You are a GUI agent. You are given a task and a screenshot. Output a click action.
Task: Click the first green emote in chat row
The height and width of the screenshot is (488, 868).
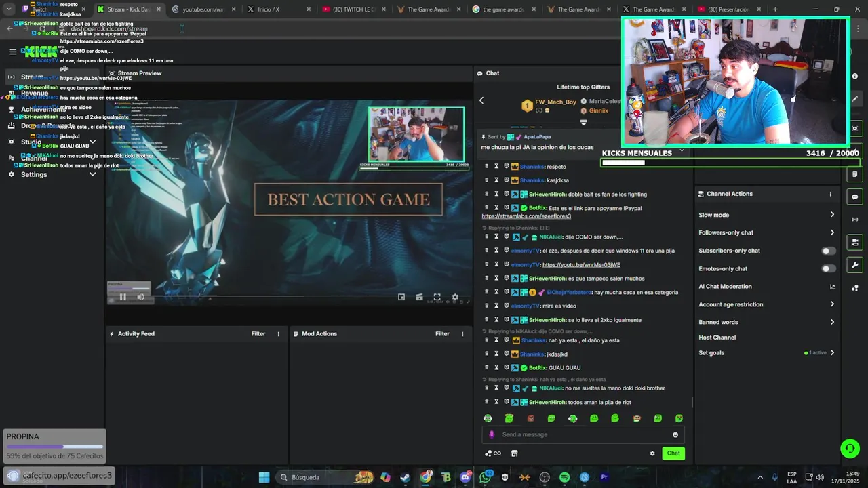[488, 418]
